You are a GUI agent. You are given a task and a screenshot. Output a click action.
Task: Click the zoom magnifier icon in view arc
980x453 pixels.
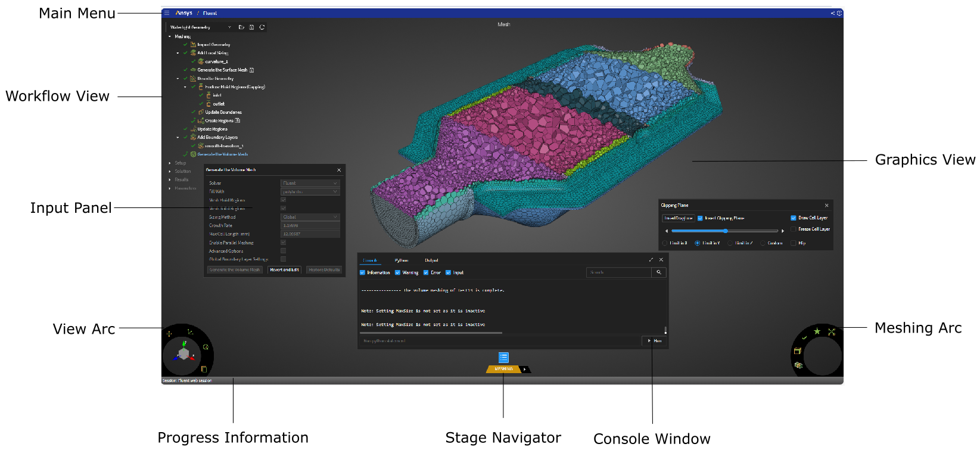(x=206, y=347)
